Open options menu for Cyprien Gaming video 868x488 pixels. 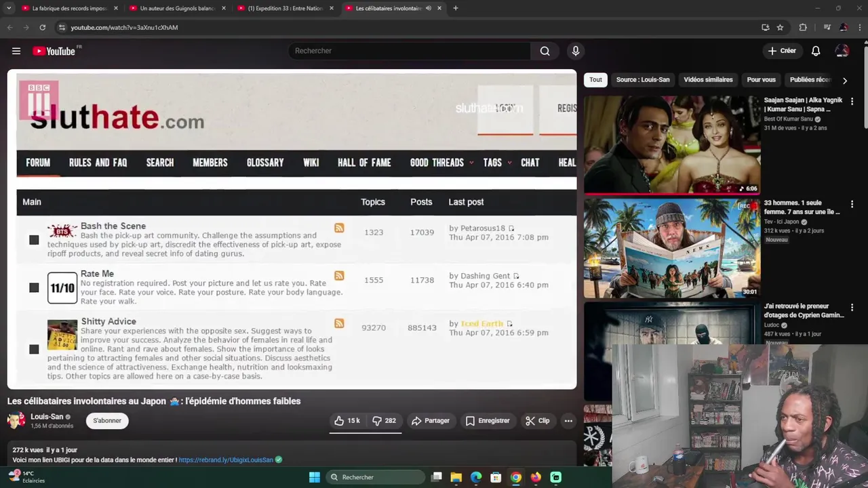[852, 307]
